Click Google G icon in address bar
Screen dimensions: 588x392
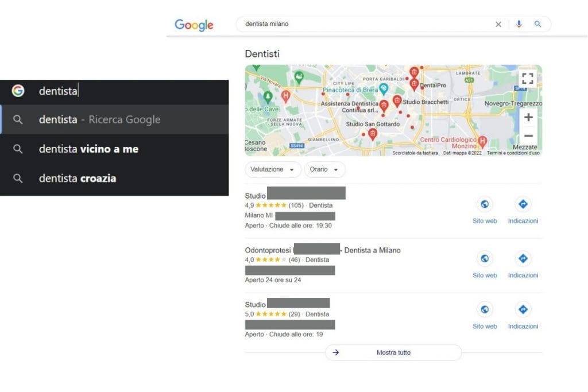(x=18, y=91)
